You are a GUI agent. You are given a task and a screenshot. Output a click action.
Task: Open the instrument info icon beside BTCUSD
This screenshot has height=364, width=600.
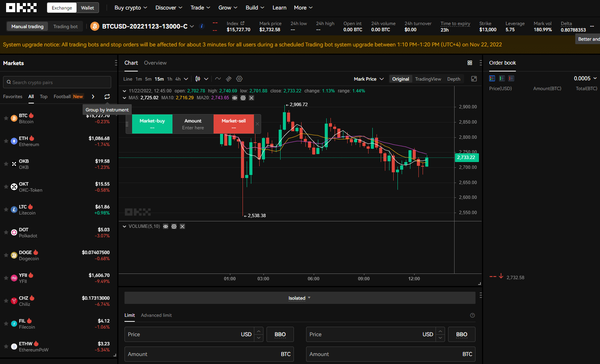202,26
